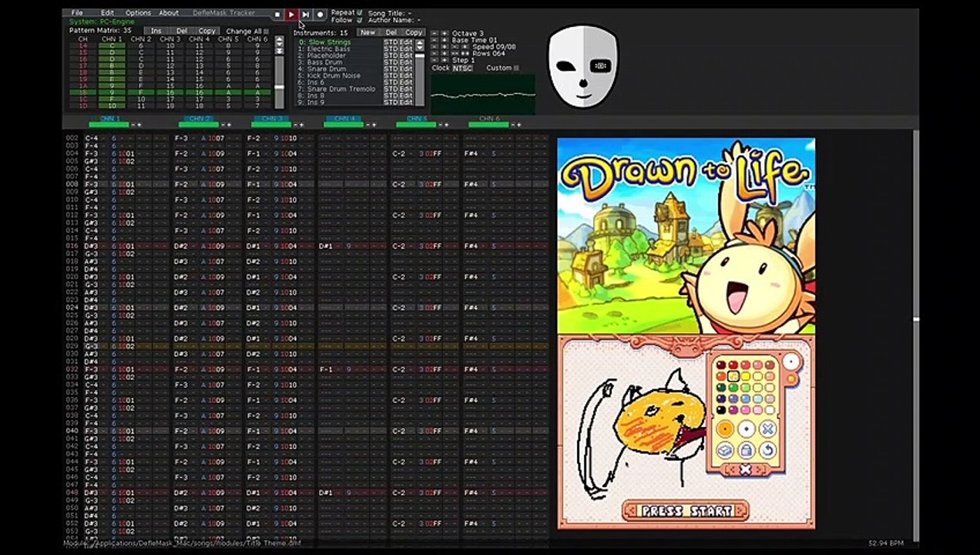Collapse CHN 3 with its minus button
Screen dimensions: 980x555
coord(295,125)
